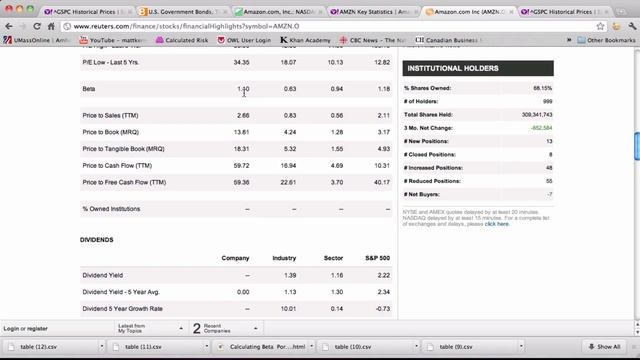
Task: Open the wrench settings menu icon
Action: pyautogui.click(x=632, y=26)
